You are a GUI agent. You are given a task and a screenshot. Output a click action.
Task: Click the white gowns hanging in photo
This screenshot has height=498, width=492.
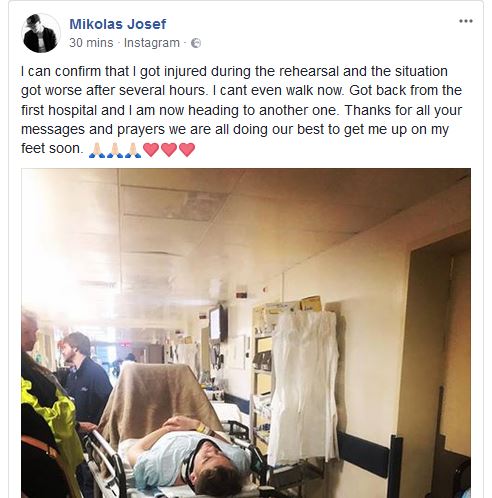tap(303, 388)
